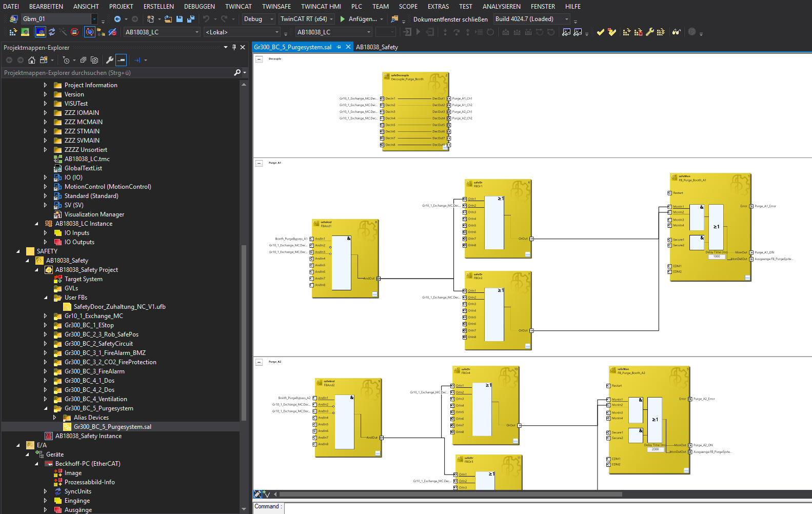
Task: Click the Scan devices wand icon
Action: point(63,32)
